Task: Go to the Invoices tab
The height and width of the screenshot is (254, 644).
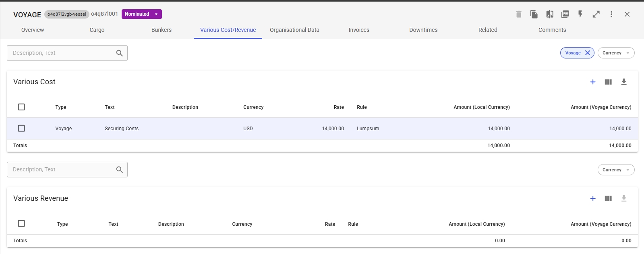Action: coord(359,30)
